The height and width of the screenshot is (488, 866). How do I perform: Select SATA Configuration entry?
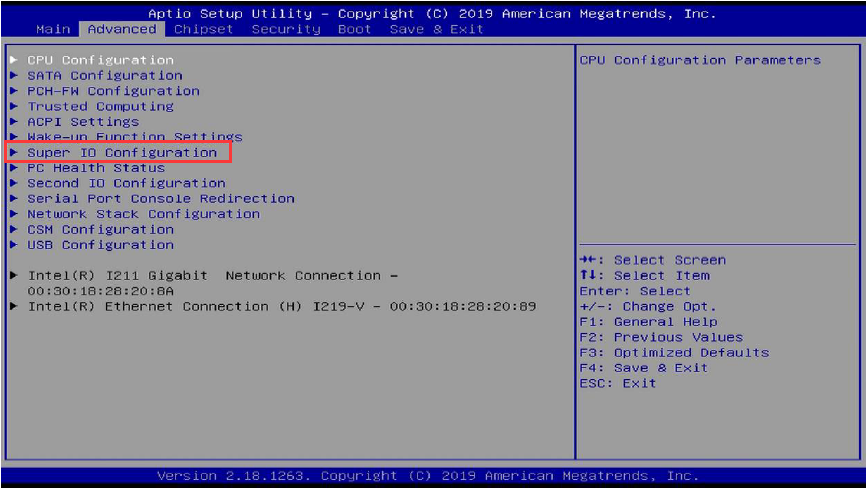104,75
